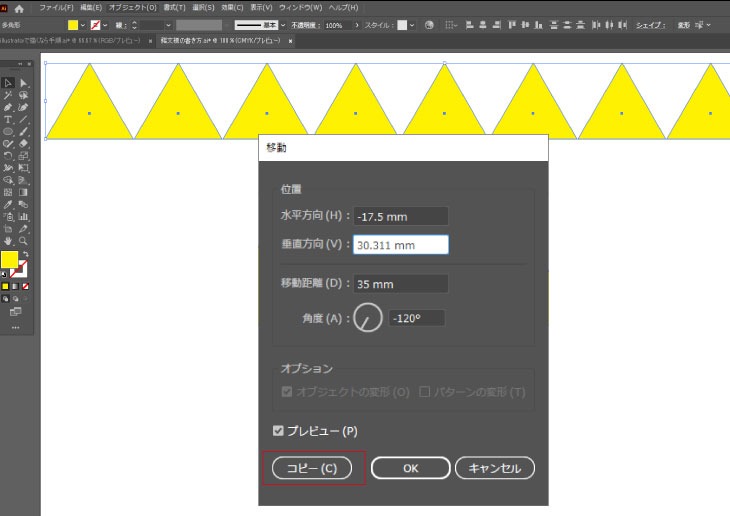Select the Magic Wand tool
Viewport: 730px width, 516px height.
tap(8, 95)
